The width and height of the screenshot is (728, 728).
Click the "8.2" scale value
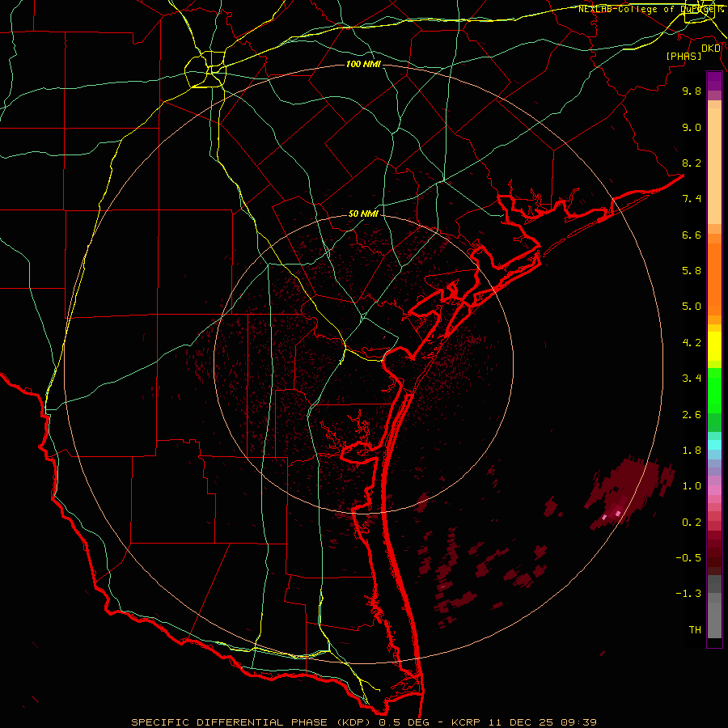tap(692, 163)
